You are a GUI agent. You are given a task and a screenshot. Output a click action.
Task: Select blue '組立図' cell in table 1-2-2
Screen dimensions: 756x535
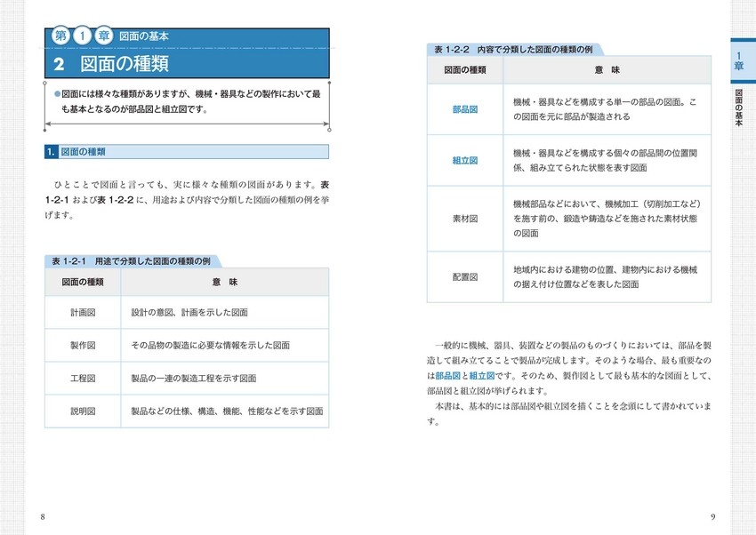pyautogui.click(x=465, y=160)
